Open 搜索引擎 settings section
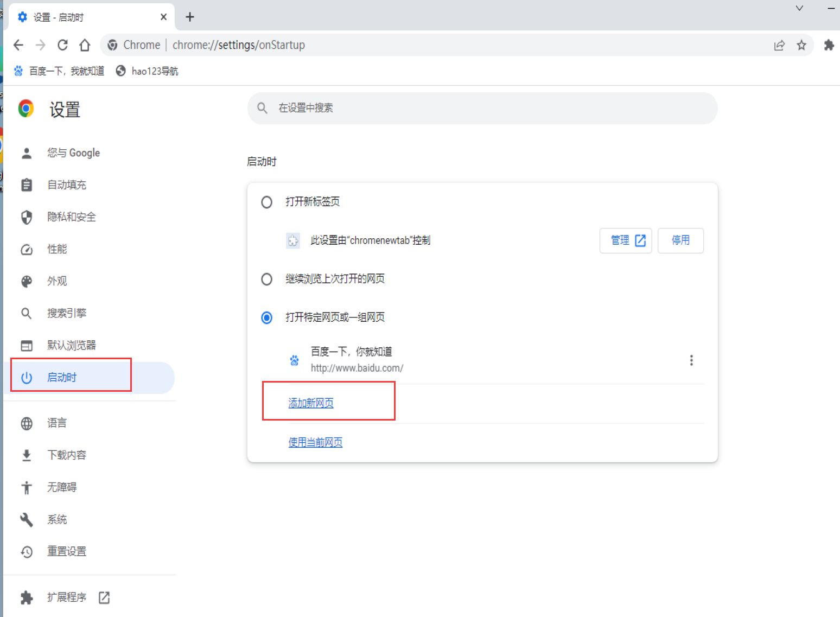The width and height of the screenshot is (840, 617). pos(66,313)
